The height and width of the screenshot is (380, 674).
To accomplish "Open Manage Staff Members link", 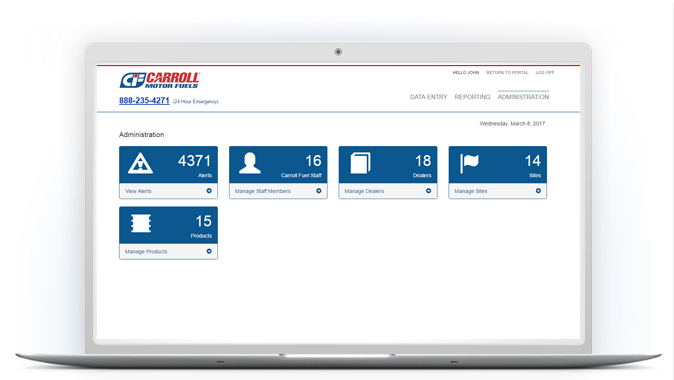I will [263, 191].
